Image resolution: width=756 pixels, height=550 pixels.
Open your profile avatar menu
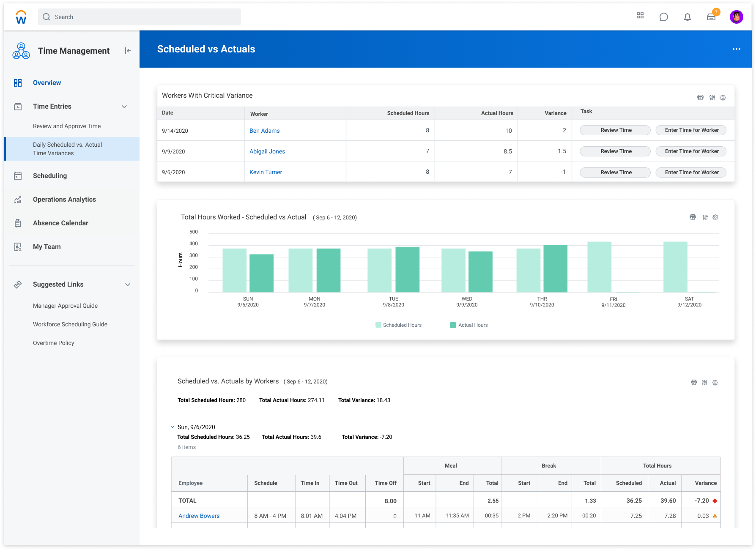(x=737, y=17)
